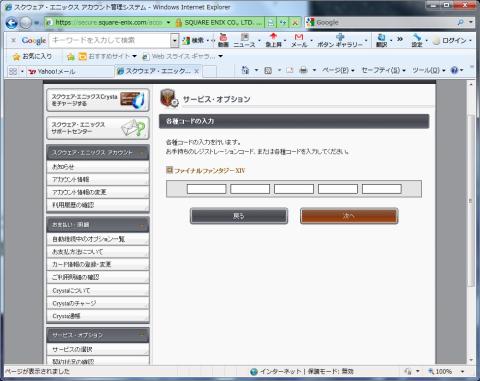Expand the Web スライス ギャラリー dropdown
This screenshot has height=381, width=480.
(221, 56)
